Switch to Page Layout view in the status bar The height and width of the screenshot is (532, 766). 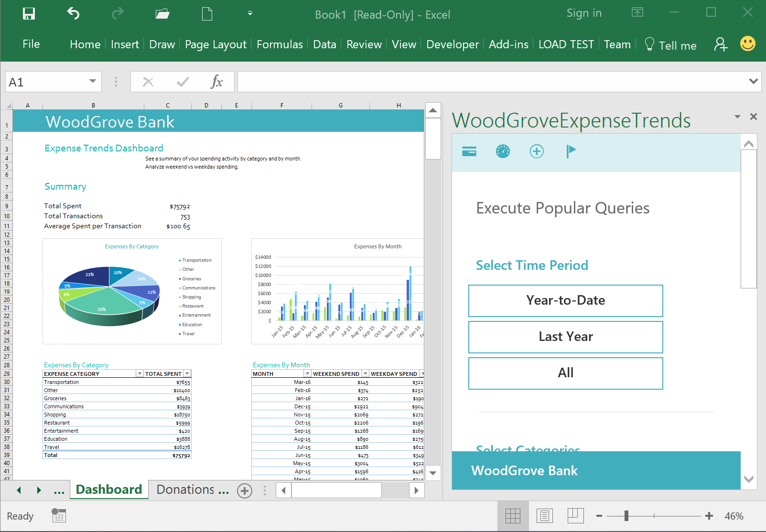(544, 516)
